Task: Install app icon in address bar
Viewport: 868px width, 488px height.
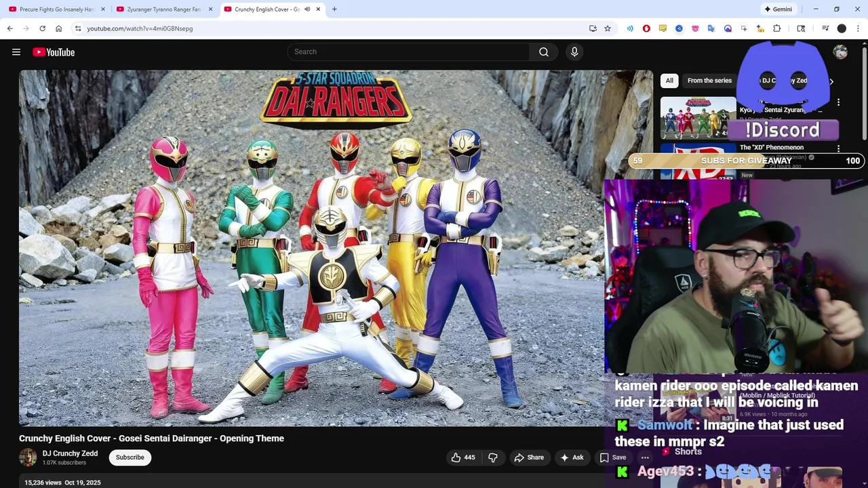Action: (593, 28)
